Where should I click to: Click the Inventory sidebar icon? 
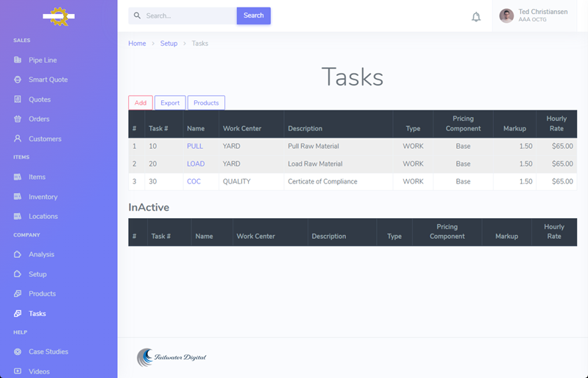pos(18,197)
